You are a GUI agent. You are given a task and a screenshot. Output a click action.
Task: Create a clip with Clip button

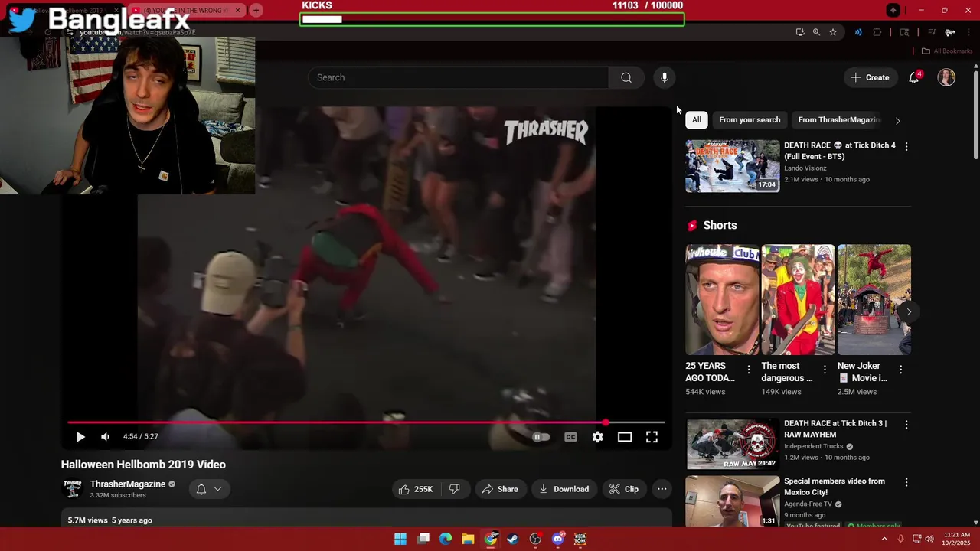[x=624, y=489]
